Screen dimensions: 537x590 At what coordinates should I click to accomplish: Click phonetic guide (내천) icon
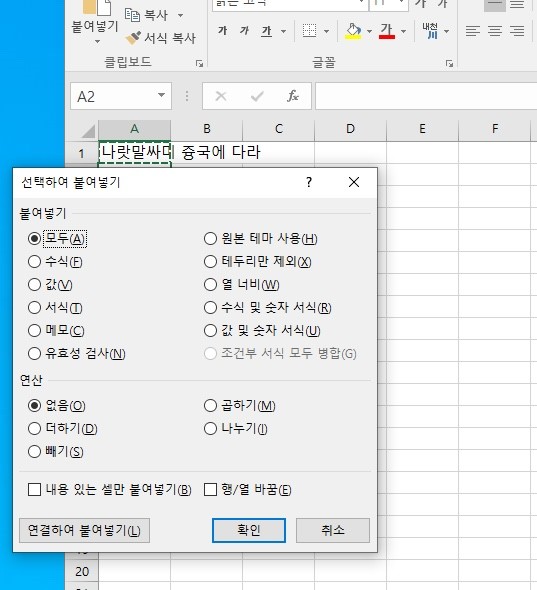[430, 31]
